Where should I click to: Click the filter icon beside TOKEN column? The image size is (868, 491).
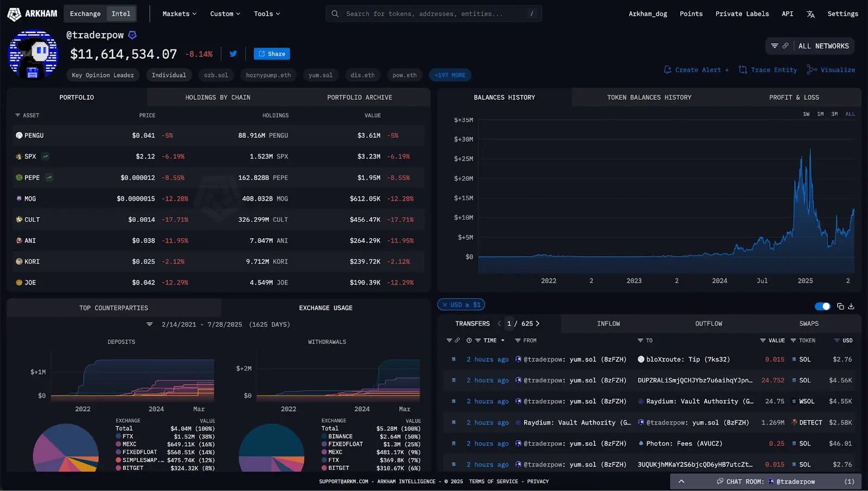coord(793,340)
